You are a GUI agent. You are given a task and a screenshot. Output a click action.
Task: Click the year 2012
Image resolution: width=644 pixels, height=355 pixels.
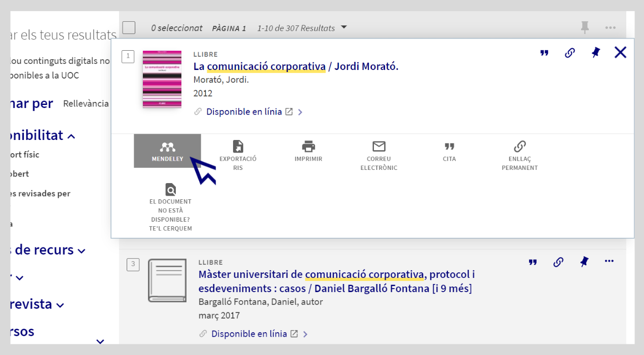(x=203, y=93)
